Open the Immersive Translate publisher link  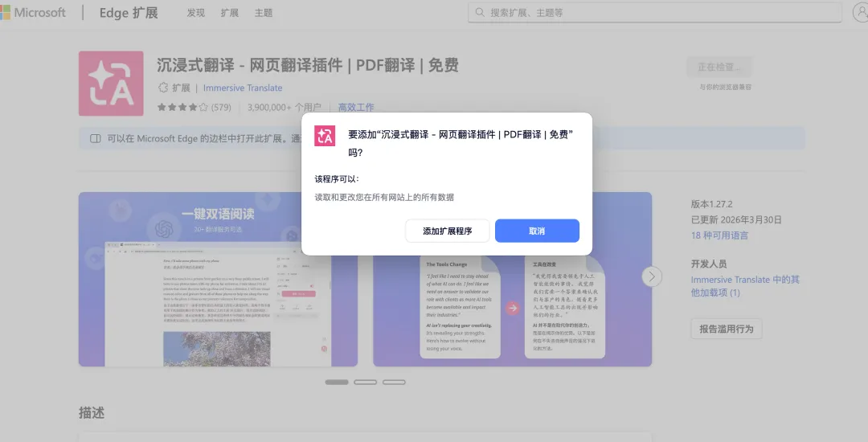click(x=243, y=88)
